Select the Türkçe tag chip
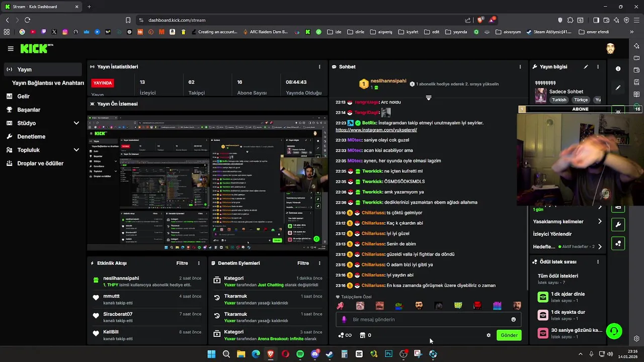Viewport: 644px width, 362px height. click(581, 100)
